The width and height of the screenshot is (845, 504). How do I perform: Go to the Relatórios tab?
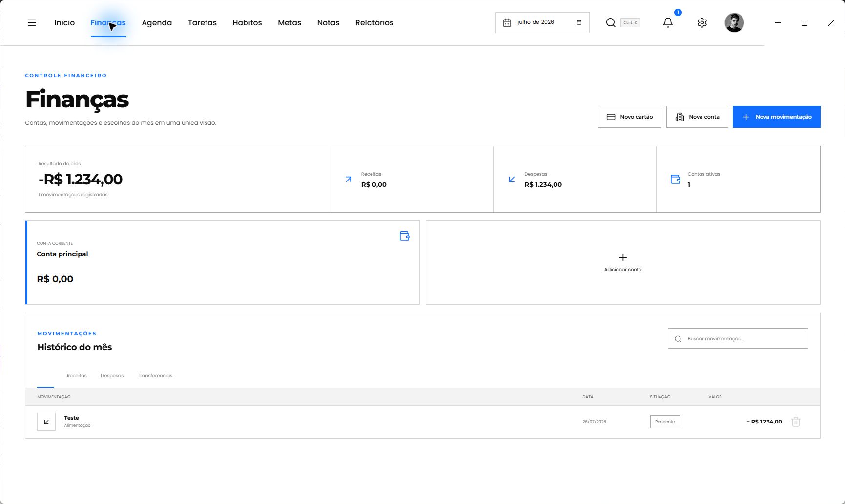374,22
